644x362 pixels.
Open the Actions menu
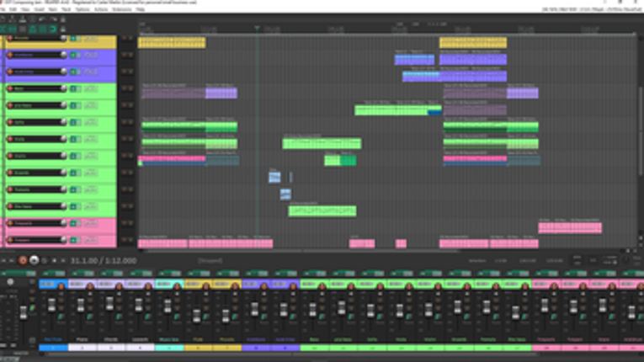coord(101,9)
